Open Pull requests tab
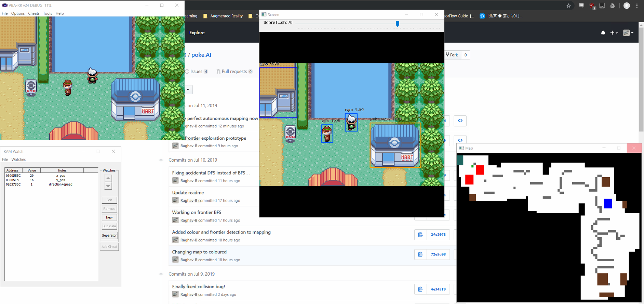The image size is (644, 304). click(234, 71)
